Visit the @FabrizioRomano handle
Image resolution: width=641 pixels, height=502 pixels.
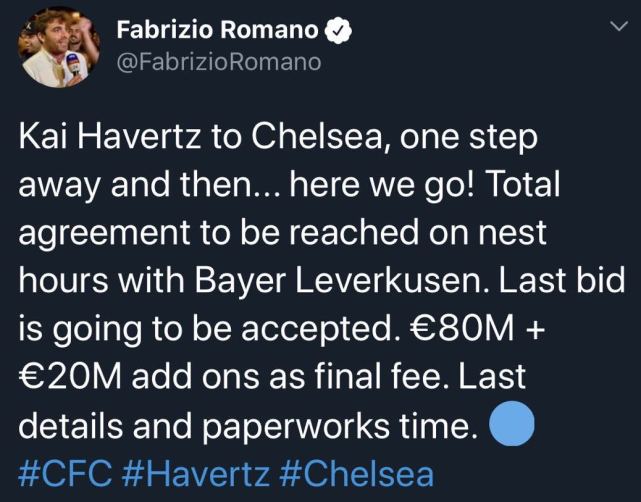tap(219, 62)
